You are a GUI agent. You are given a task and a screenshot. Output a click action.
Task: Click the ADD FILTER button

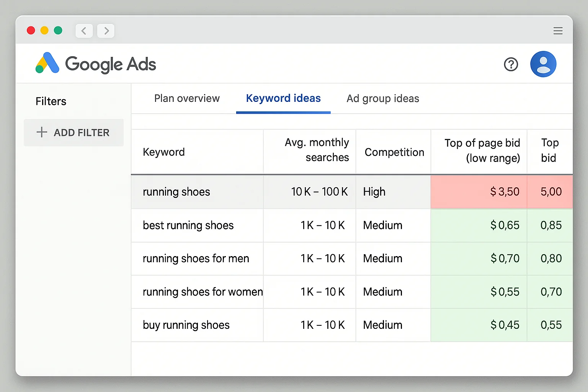73,132
